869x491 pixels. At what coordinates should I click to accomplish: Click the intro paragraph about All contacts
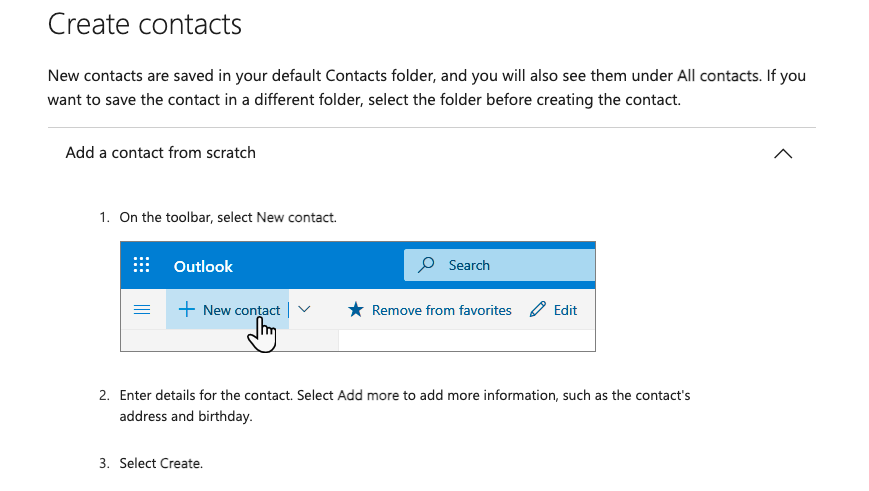point(427,88)
